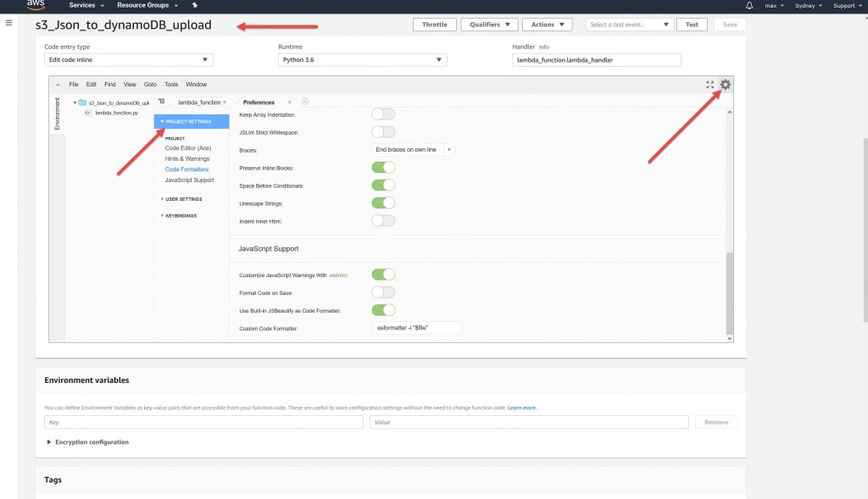Click the pin shortcut icon in navbar
Viewport: 868px width, 499px height.
(x=195, y=6)
